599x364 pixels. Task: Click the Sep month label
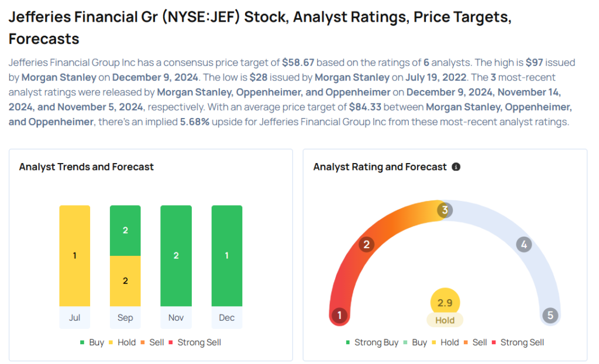pyautogui.click(x=125, y=318)
